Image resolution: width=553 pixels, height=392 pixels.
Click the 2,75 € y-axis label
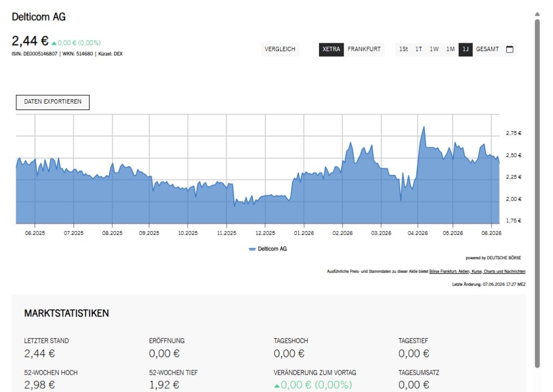[x=513, y=133]
